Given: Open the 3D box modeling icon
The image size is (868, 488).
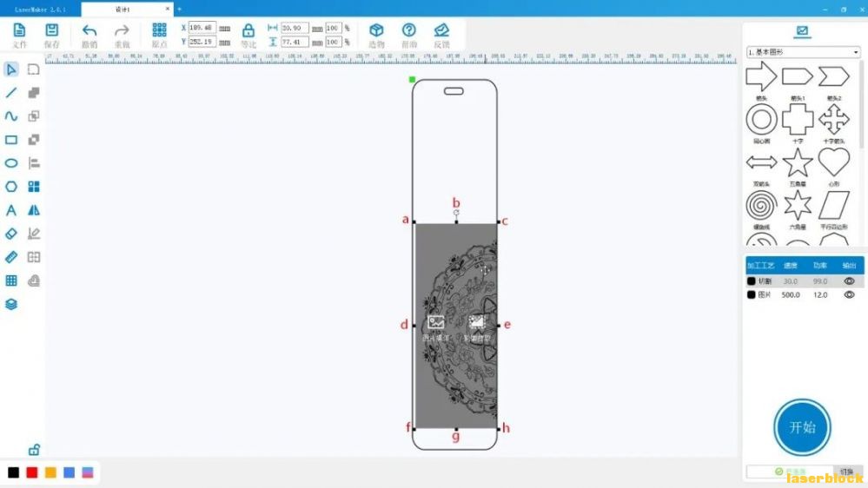Looking at the screenshot, I should 376,30.
